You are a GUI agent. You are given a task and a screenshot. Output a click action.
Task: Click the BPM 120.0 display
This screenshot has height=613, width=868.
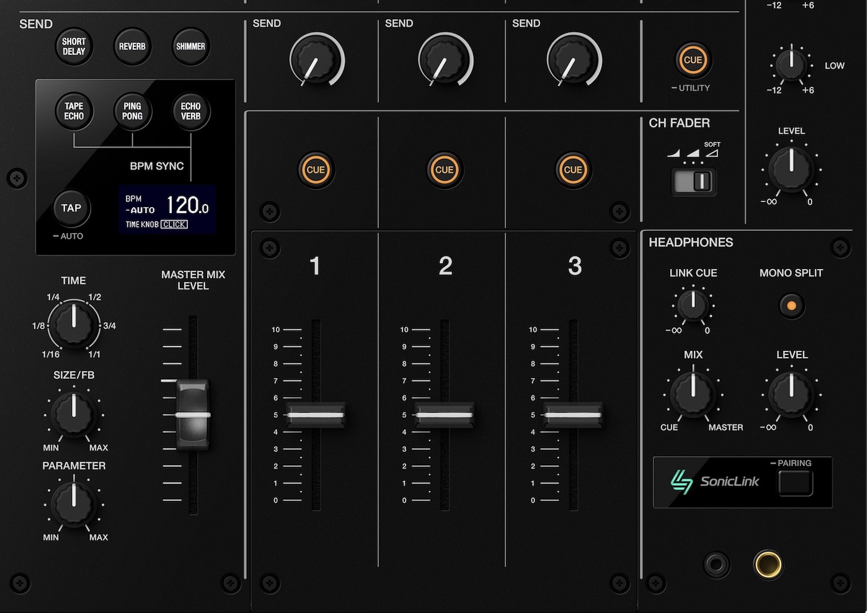(x=167, y=209)
